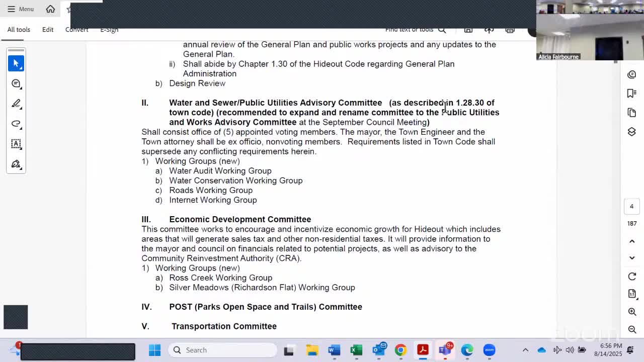Zoom in on the document
The width and height of the screenshot is (644, 362).
coord(632,312)
